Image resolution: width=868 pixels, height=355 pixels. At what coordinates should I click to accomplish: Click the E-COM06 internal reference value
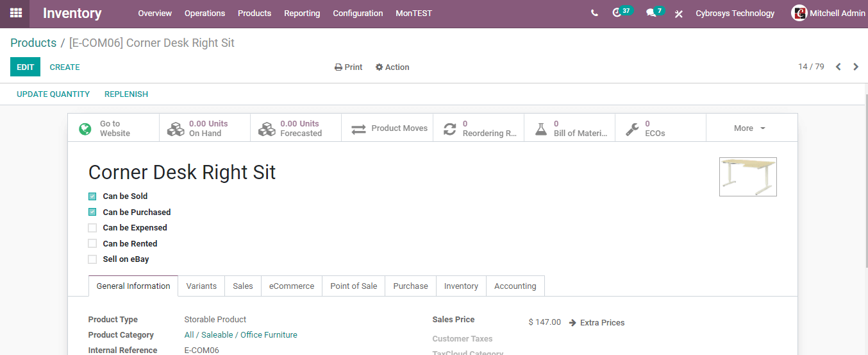(202, 351)
